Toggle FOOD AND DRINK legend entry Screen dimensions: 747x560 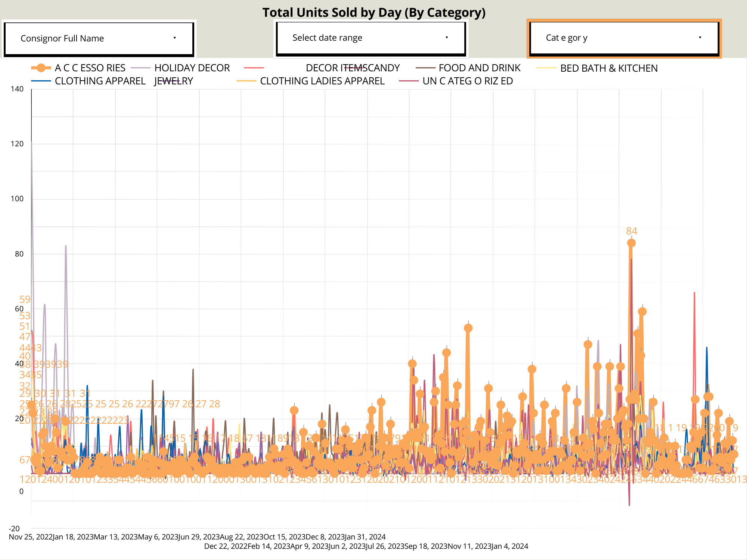pos(479,68)
